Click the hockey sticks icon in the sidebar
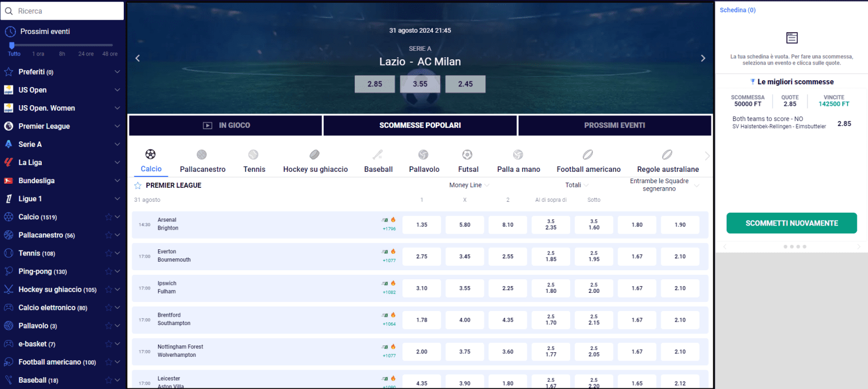Screen dimensions: 868x389 pos(8,289)
